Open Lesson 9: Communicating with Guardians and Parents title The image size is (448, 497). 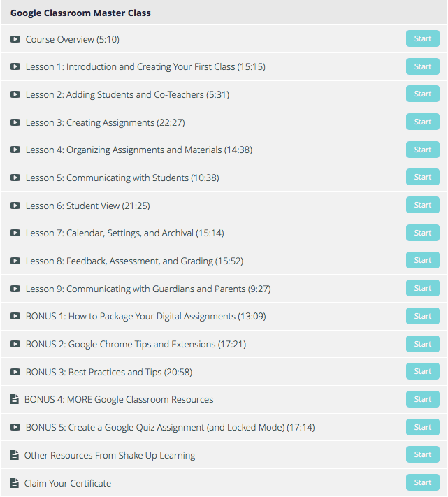coord(148,289)
